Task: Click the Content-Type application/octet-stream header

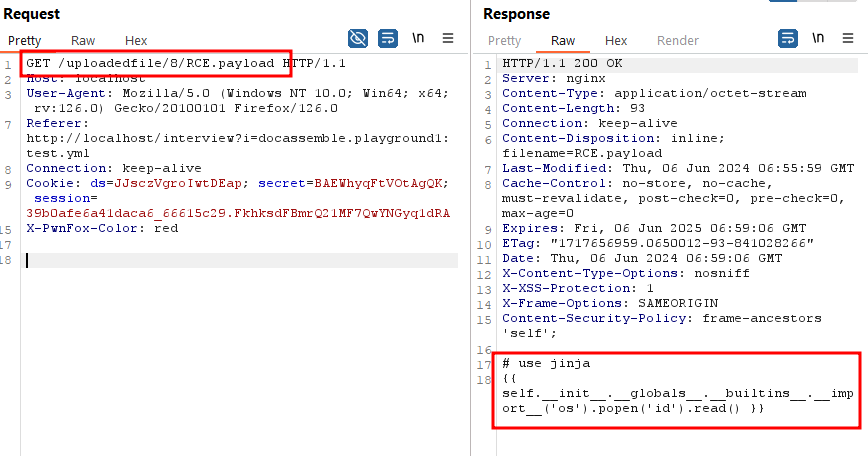Action: (654, 93)
